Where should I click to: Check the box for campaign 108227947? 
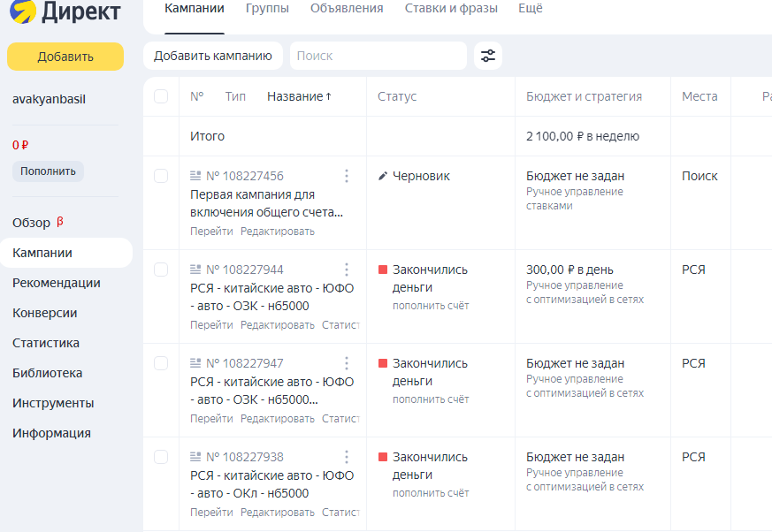click(161, 363)
